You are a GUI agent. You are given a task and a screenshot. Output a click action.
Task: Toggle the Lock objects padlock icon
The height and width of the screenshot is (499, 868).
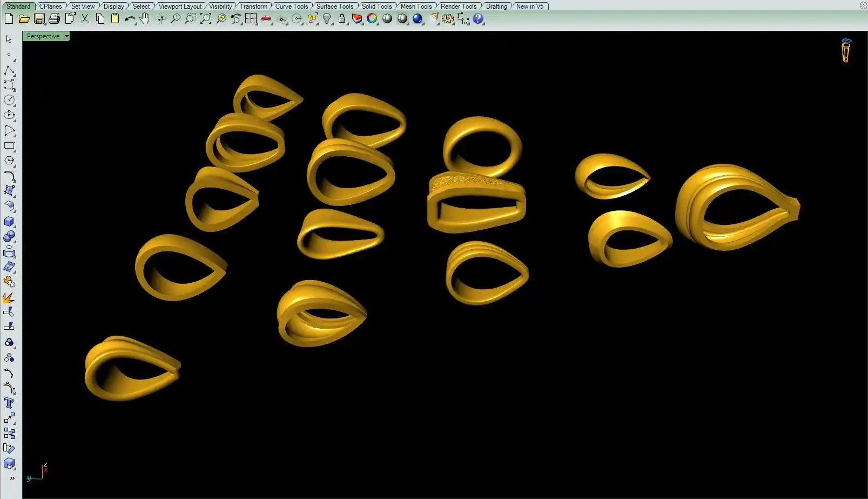[x=342, y=19]
